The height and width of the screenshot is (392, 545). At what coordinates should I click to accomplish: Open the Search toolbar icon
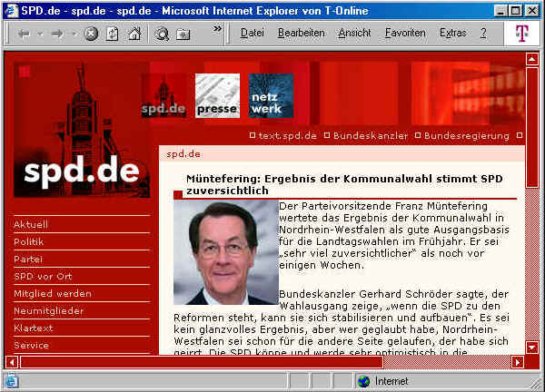pyautogui.click(x=162, y=34)
